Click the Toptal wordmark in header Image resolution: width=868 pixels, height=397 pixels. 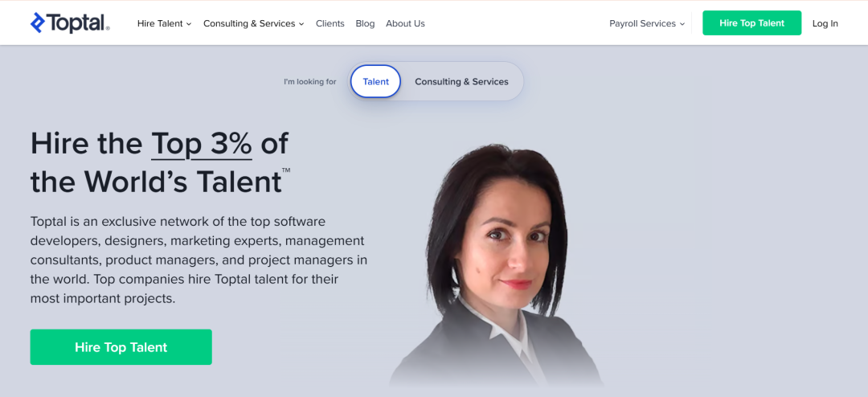78,23
